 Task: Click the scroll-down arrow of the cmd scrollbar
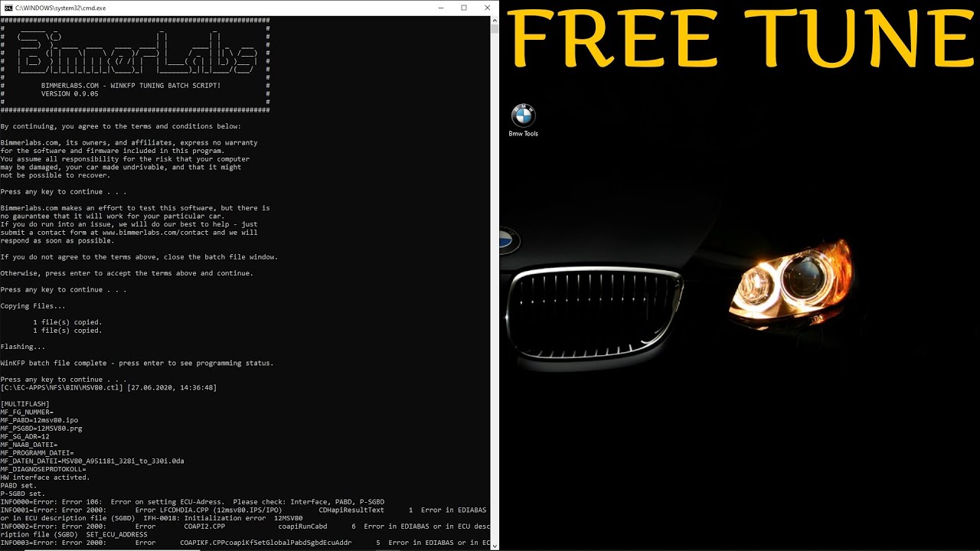pos(495,546)
